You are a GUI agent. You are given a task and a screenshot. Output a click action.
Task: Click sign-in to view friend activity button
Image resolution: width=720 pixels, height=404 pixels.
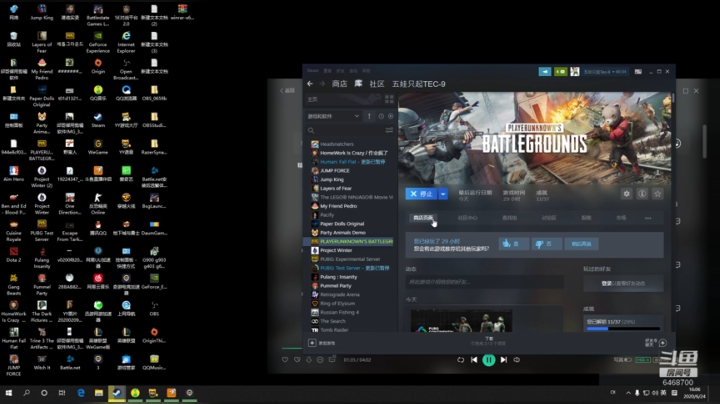pyautogui.click(x=623, y=283)
